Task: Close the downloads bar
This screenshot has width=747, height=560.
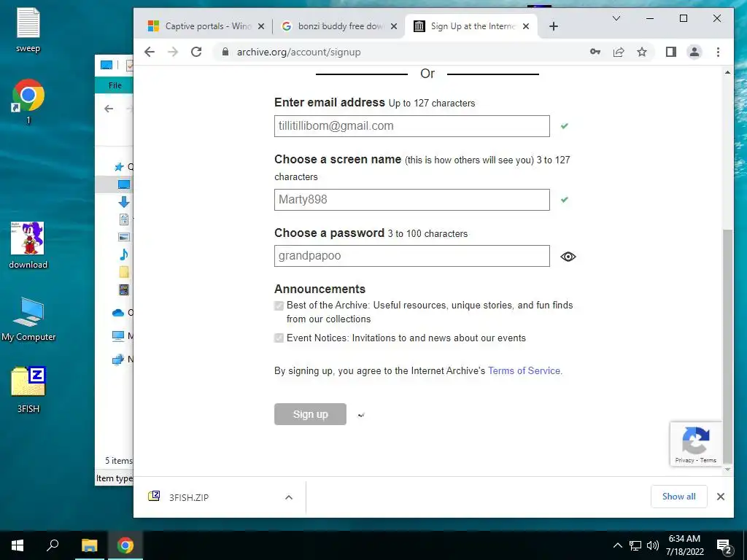Action: pos(720,497)
